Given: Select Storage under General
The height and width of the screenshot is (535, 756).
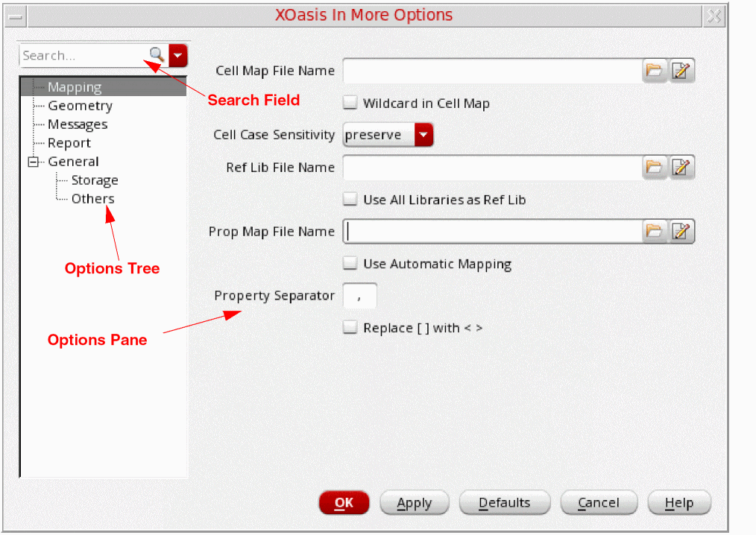Looking at the screenshot, I should (95, 180).
